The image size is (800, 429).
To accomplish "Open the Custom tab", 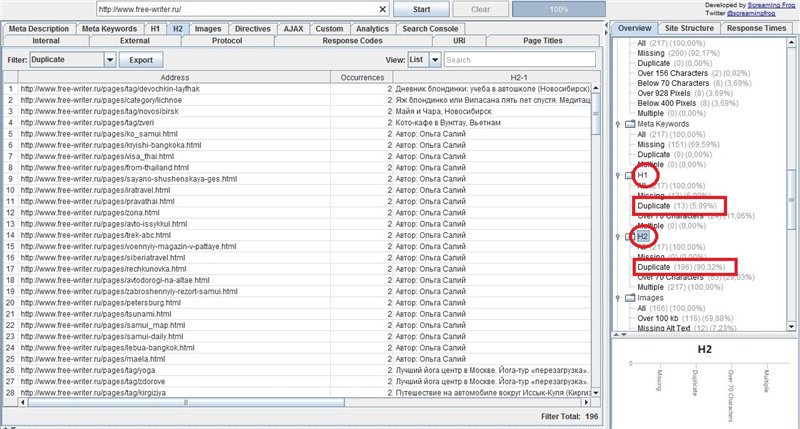I will coord(329,29).
